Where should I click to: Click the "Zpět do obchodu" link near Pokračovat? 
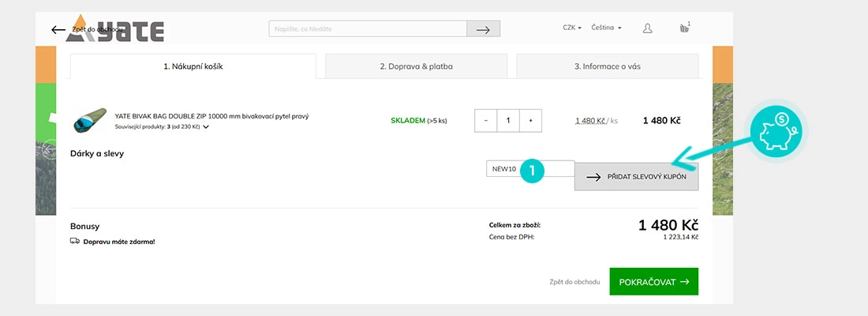[574, 282]
